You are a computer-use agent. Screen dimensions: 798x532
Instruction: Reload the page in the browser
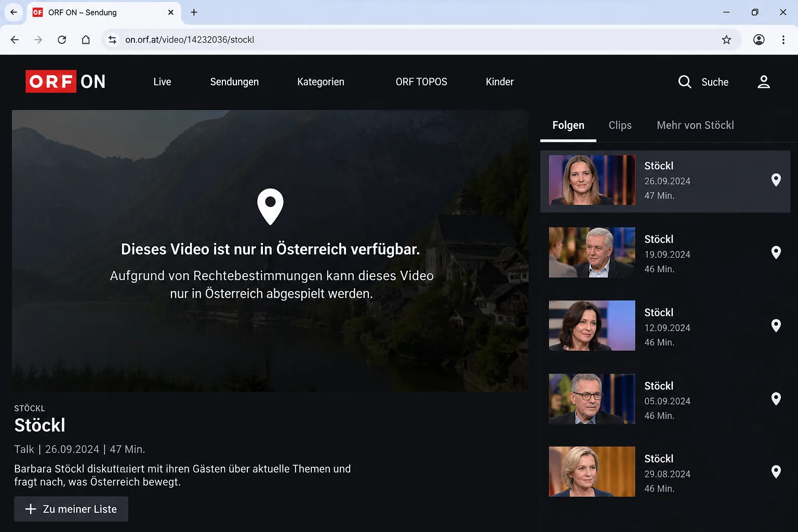pos(62,39)
